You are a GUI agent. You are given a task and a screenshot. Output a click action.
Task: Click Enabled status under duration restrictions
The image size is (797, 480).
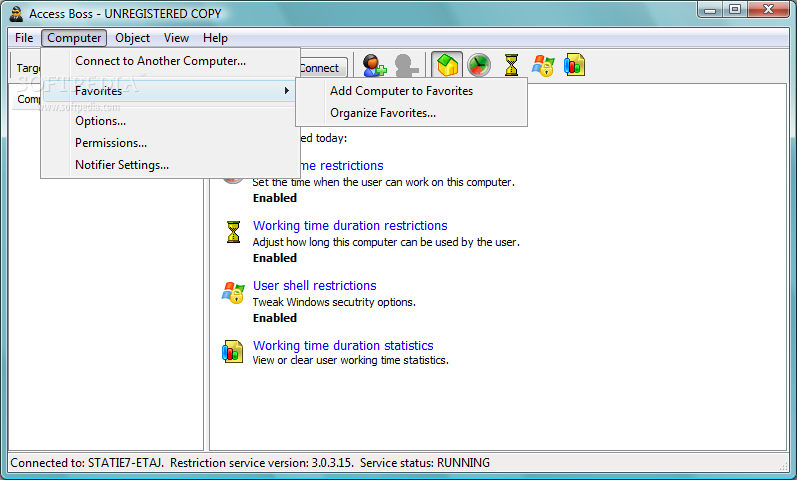(x=275, y=258)
